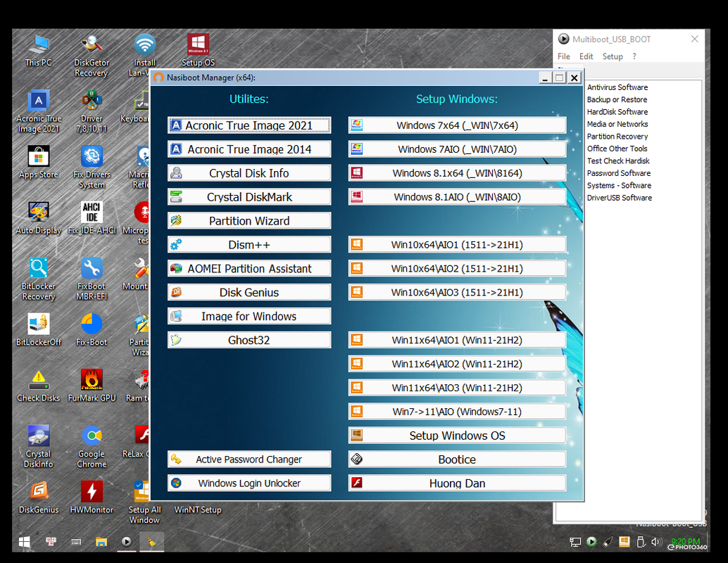728x563 pixels.
Task: Open Active Password Changer button
Action: (249, 459)
